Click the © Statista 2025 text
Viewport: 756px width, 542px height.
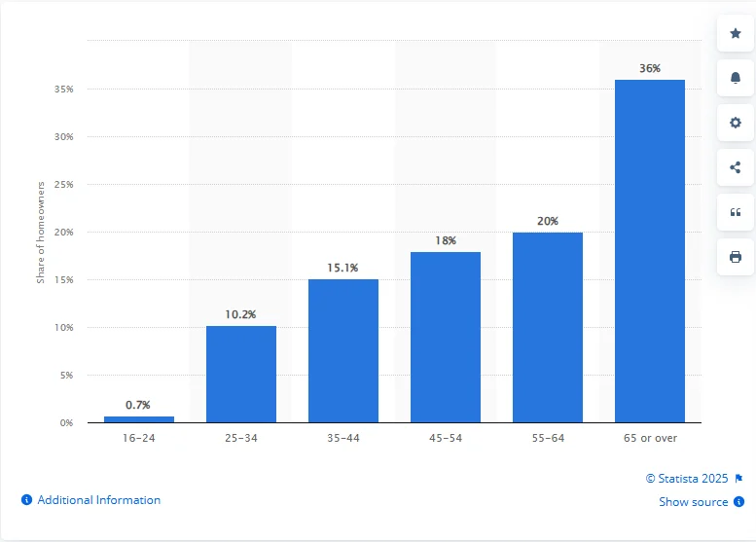687,479
